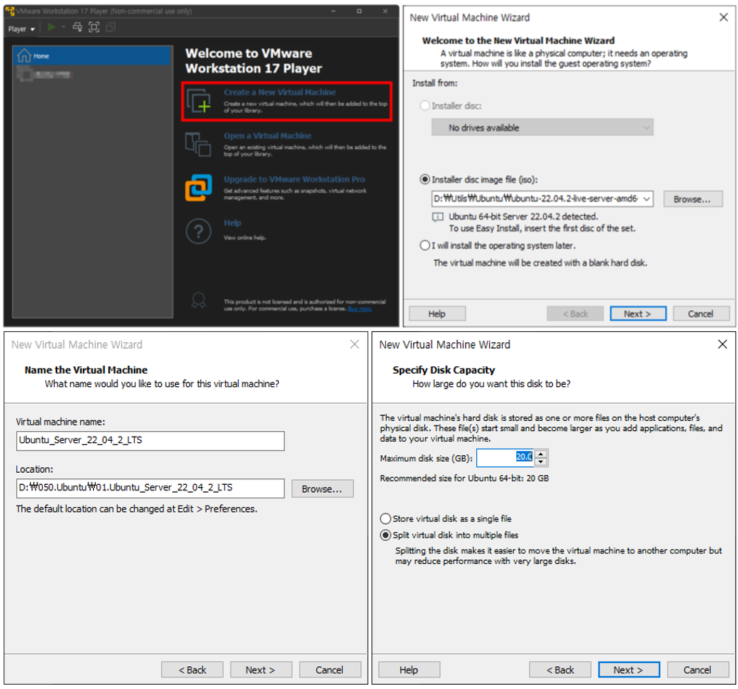Click the enter full screen toolbar icon
Image resolution: width=738 pixels, height=689 pixels.
pyautogui.click(x=94, y=27)
